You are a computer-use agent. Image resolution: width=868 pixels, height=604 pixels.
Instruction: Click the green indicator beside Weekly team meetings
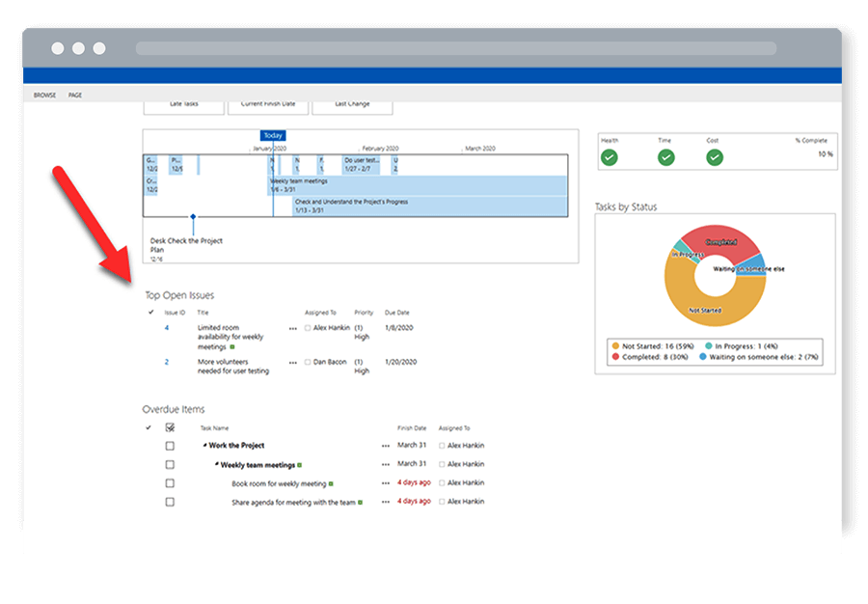click(299, 463)
